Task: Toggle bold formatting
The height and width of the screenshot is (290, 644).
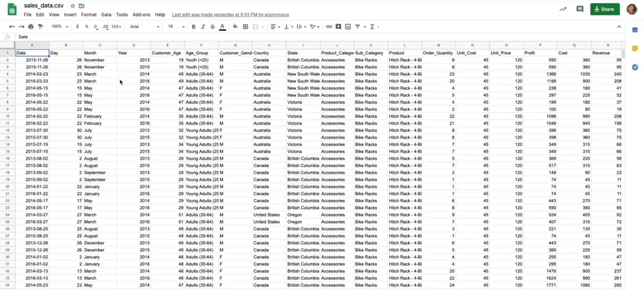Action: (x=194, y=27)
